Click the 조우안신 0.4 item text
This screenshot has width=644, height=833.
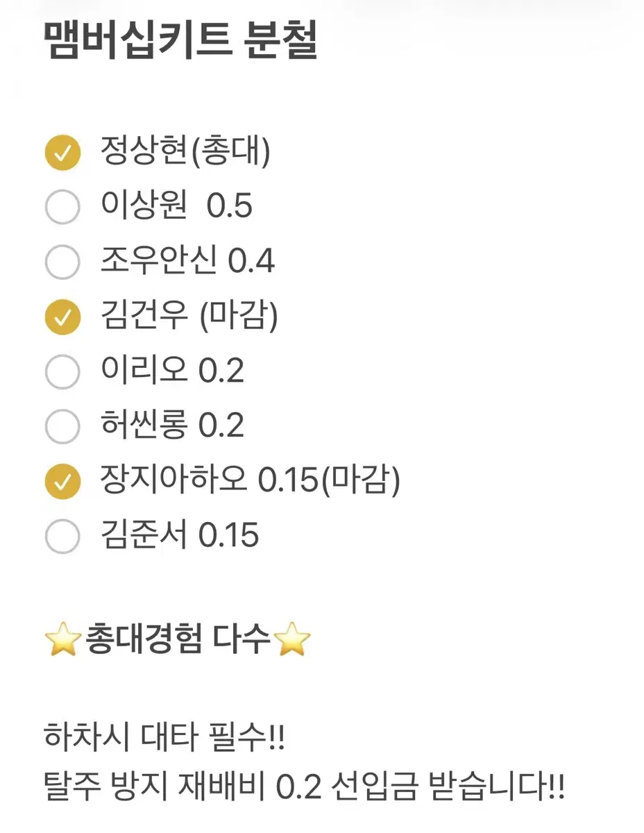click(x=187, y=262)
